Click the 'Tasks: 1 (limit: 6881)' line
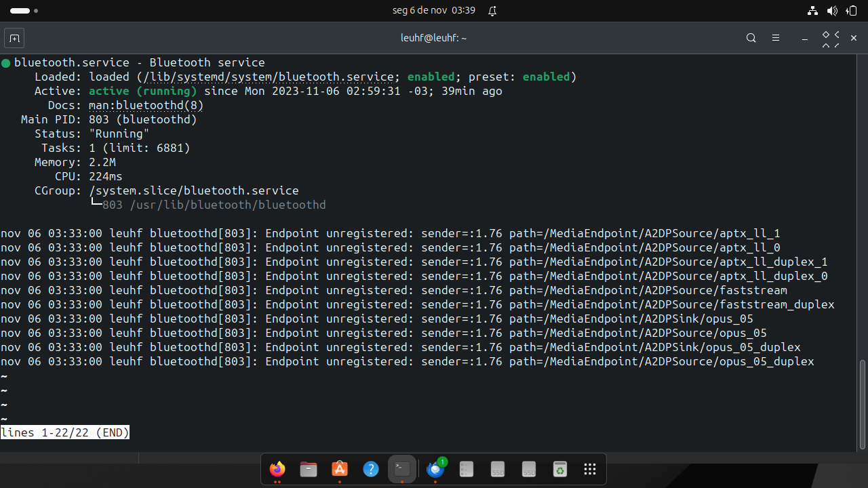Viewport: 868px width, 488px height. pos(116,148)
